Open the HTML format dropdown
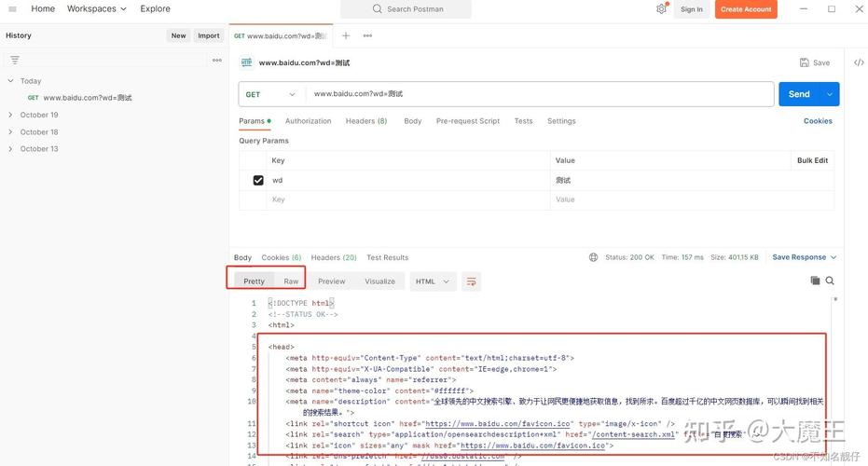Viewport: 868px width, 466px height. (x=433, y=281)
